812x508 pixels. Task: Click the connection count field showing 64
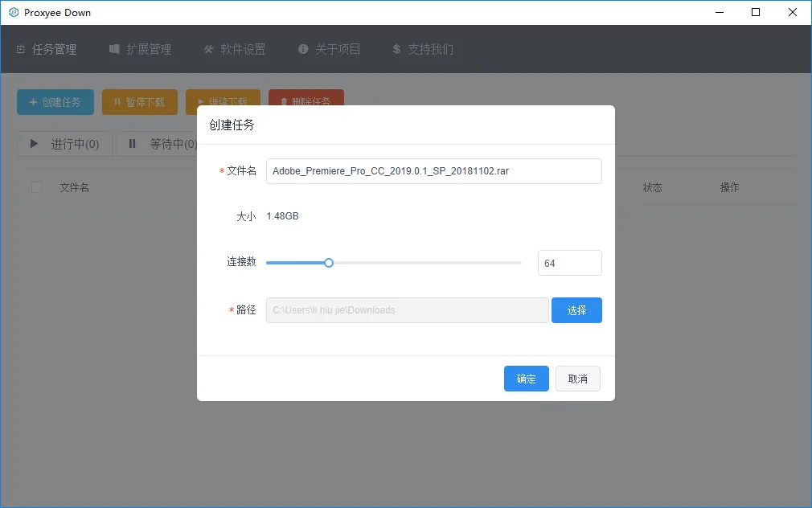pos(570,263)
